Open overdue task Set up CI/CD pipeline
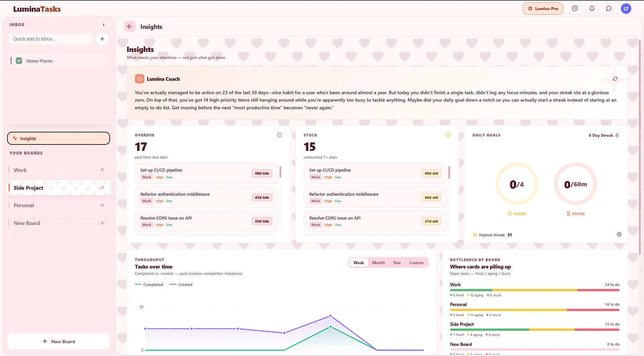Viewport: 644px width, 356px height. [x=206, y=173]
